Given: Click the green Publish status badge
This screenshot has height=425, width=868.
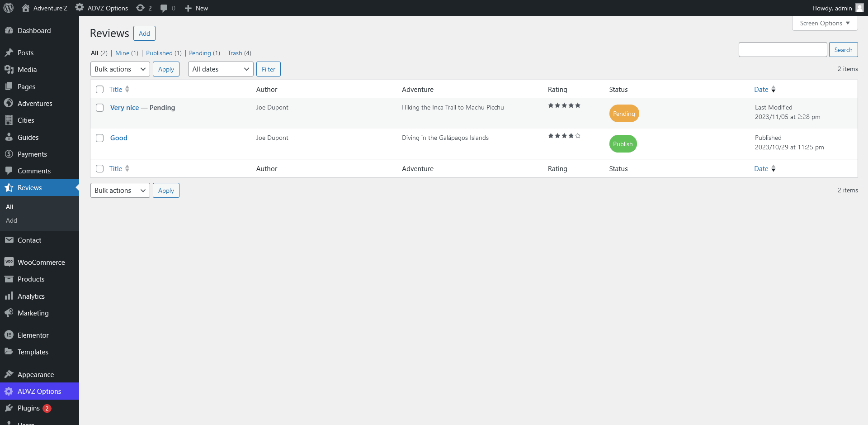Looking at the screenshot, I should coord(623,144).
